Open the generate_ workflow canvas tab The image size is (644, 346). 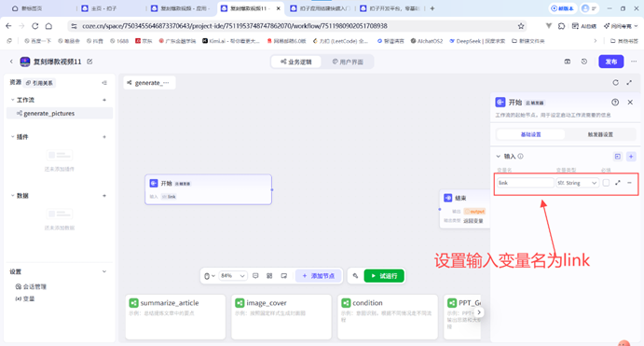(149, 83)
